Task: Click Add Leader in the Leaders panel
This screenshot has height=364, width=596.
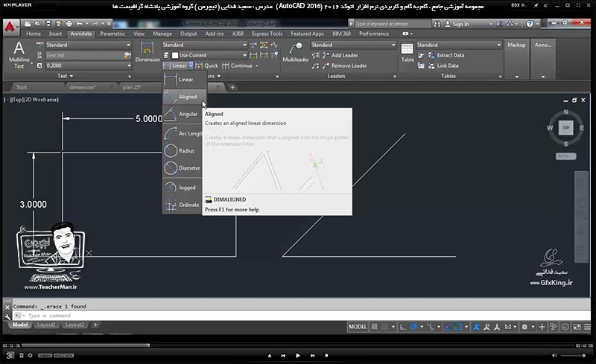Action: (340, 55)
